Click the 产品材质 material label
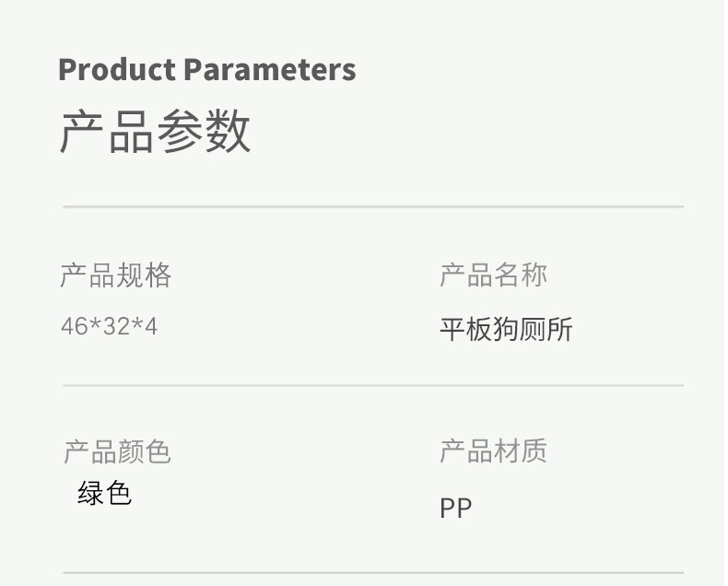 pyautogui.click(x=493, y=451)
